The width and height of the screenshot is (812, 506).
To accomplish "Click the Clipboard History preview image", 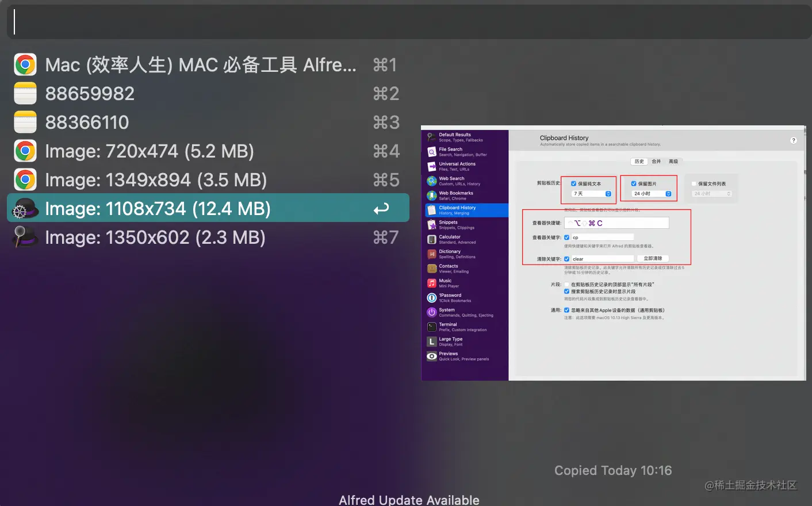I will 614,253.
